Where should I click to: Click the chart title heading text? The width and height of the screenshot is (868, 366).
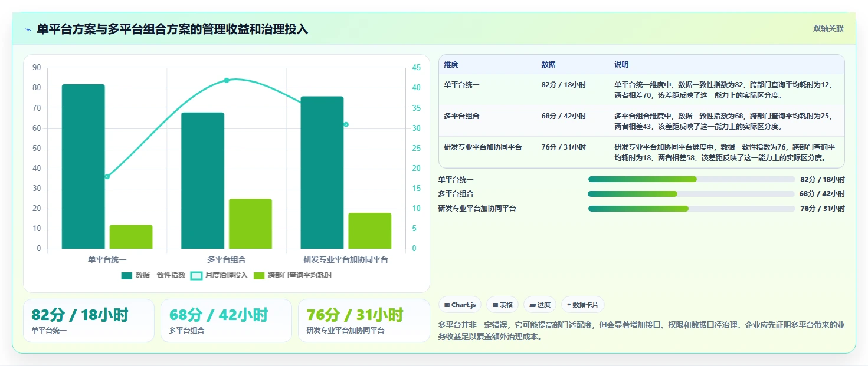click(x=172, y=29)
